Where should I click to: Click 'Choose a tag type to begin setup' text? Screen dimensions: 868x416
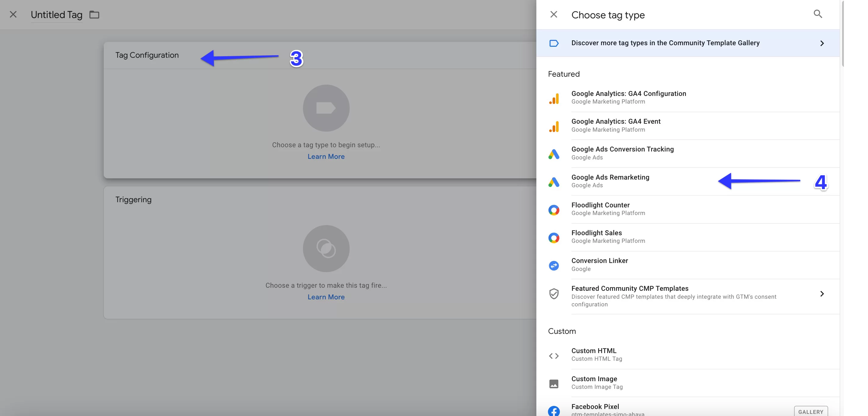(x=326, y=145)
